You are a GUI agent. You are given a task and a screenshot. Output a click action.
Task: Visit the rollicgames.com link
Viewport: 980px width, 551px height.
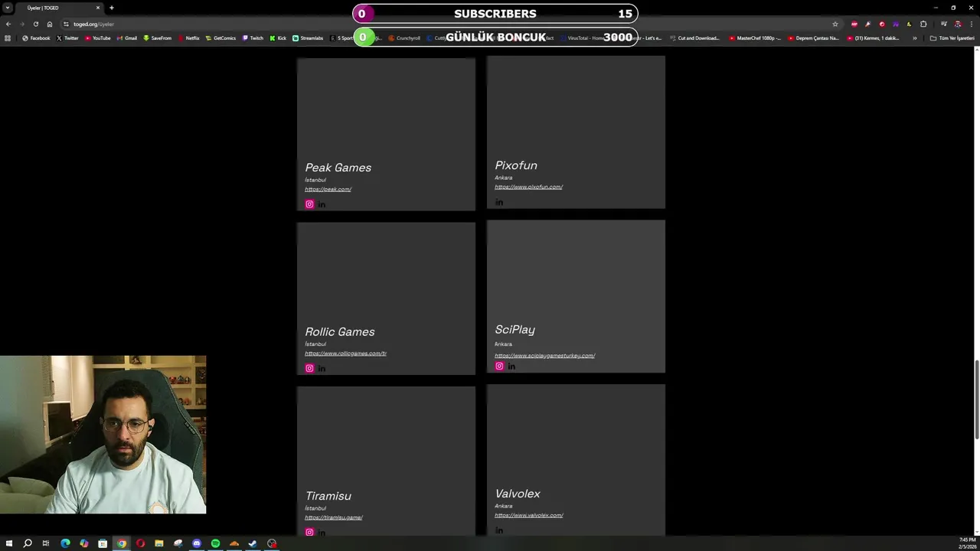[345, 354]
